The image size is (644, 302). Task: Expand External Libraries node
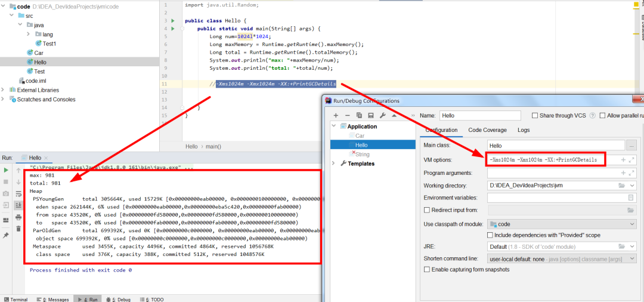pyautogui.click(x=4, y=90)
